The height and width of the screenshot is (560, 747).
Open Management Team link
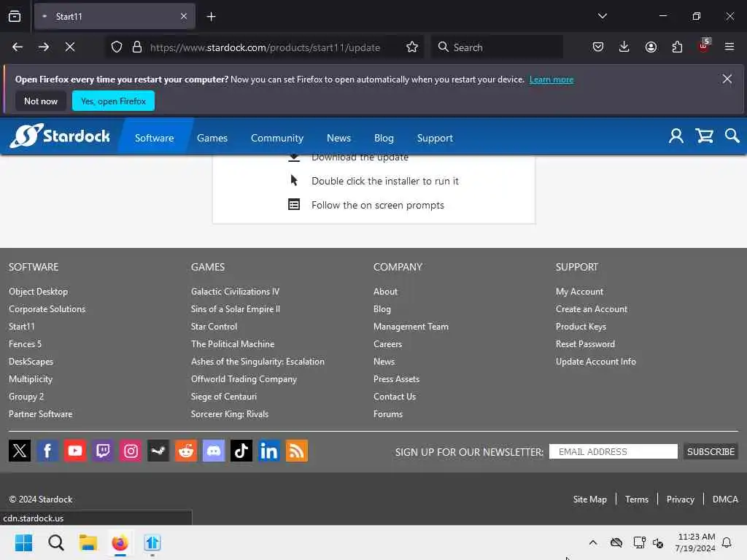[x=411, y=327]
